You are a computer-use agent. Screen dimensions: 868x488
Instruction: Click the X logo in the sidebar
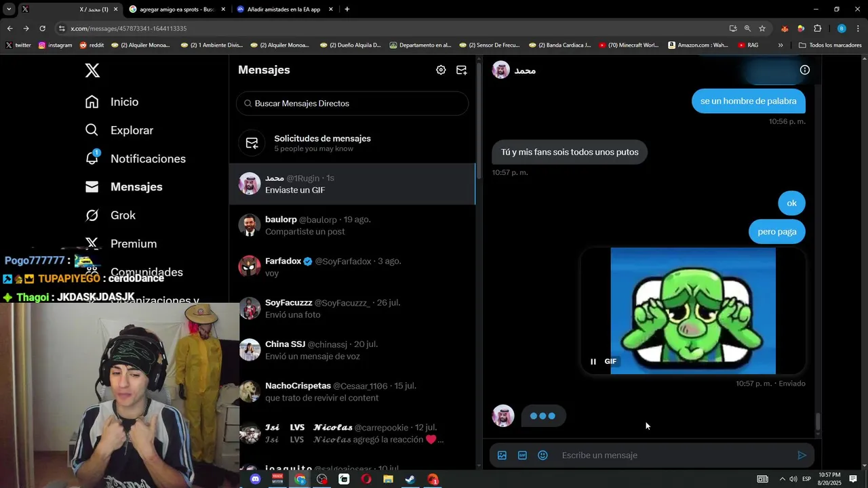pyautogui.click(x=92, y=70)
